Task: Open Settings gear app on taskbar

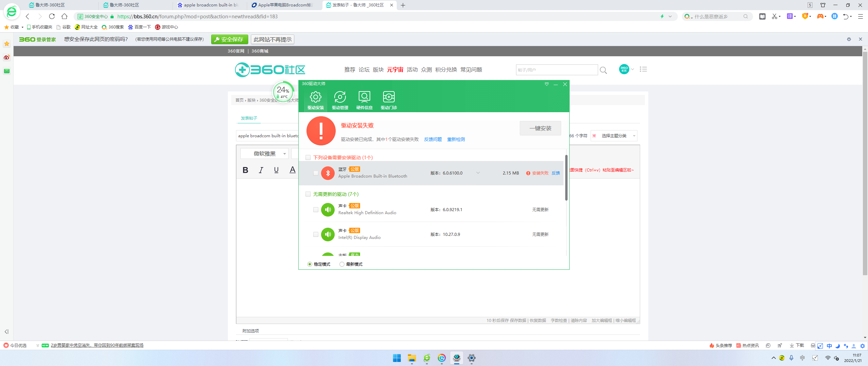Action: coord(471,358)
